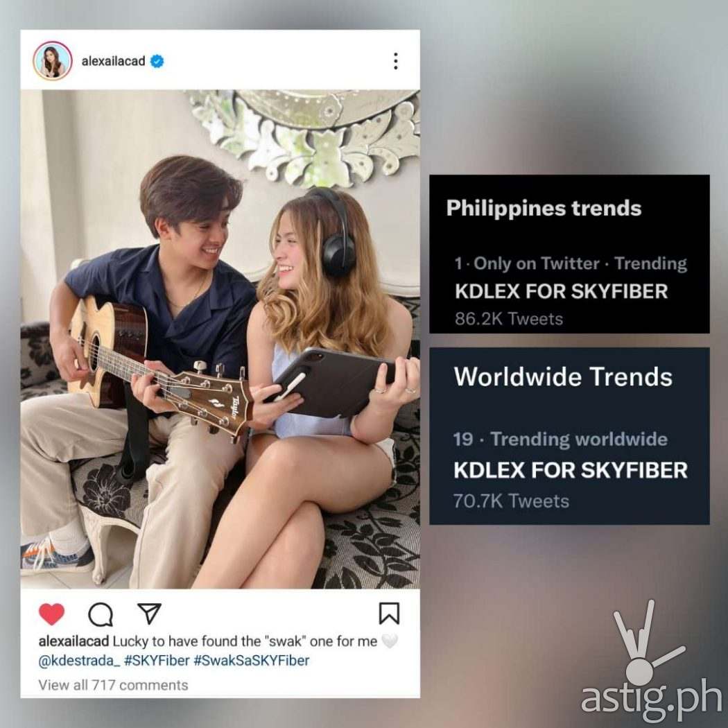
Task: Open KDLEX FOR SKYFIBER Philippines trend
Action: (x=561, y=291)
